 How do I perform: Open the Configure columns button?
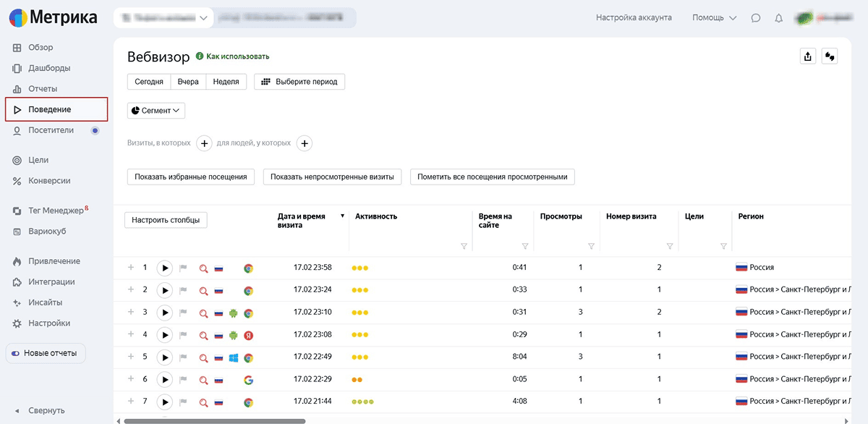(166, 220)
